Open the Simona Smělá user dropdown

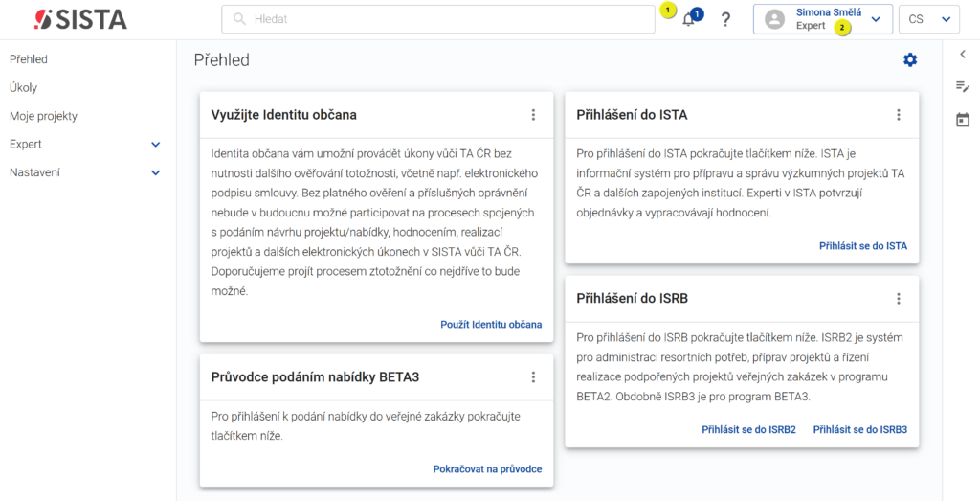click(x=822, y=19)
